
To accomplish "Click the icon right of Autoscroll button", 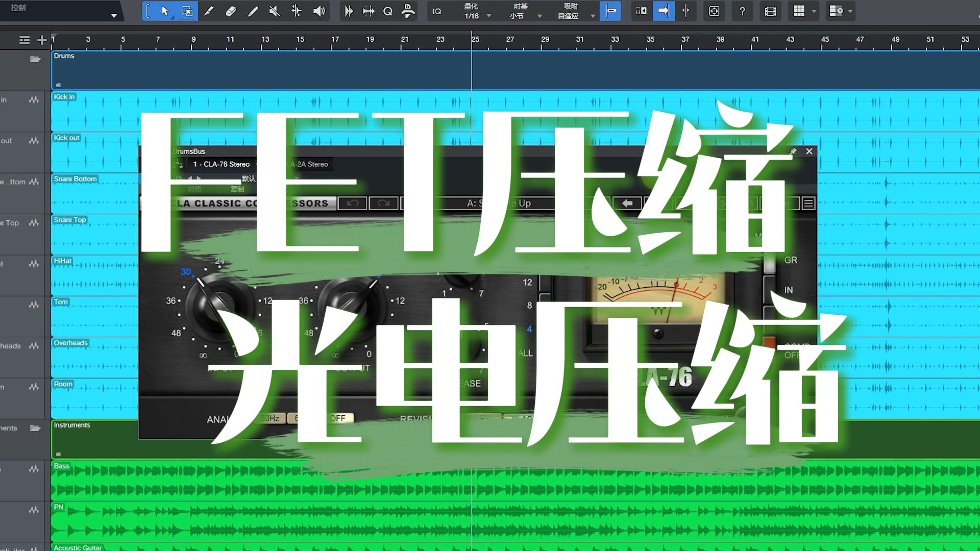I will coord(685,11).
